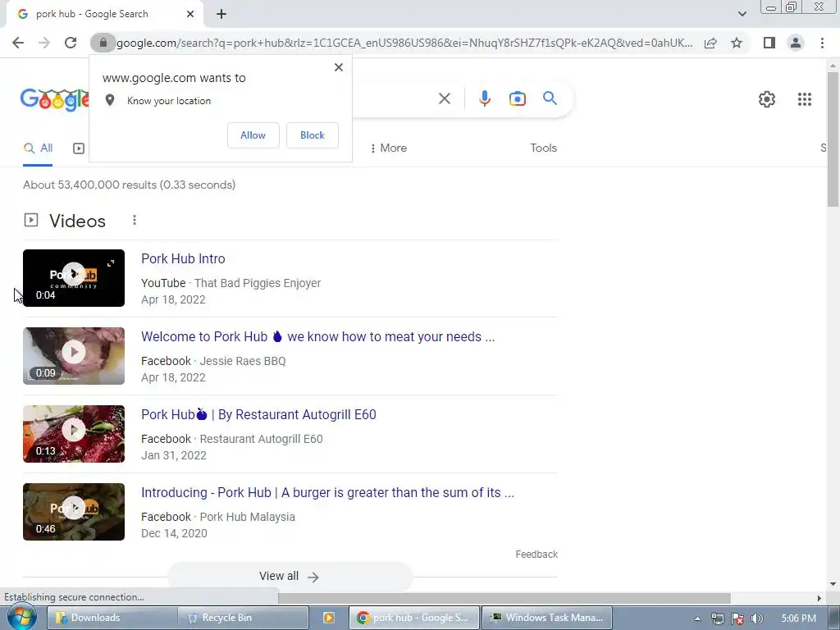Open Chrome three-dot menu
Image resolution: width=840 pixels, height=630 pixels.
[822, 43]
